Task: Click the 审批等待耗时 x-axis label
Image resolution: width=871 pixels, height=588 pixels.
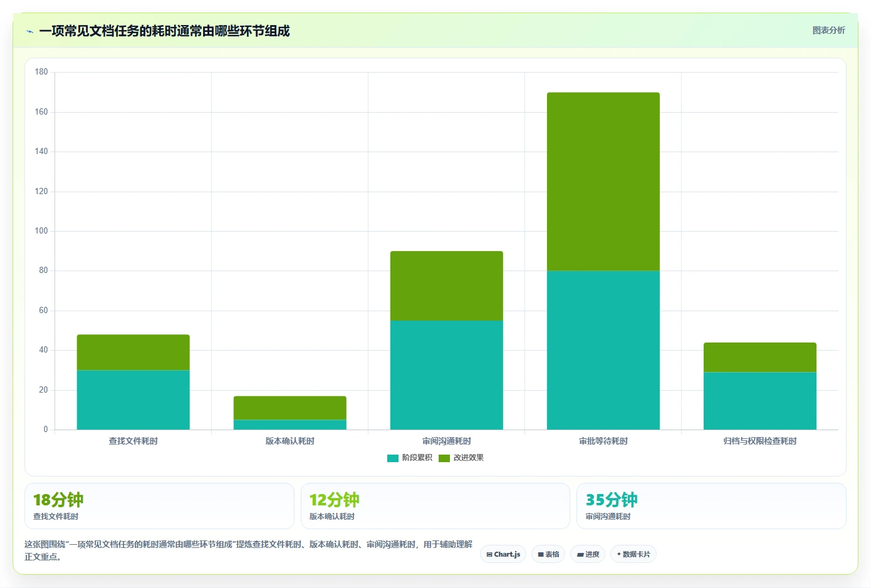Action: pyautogui.click(x=603, y=441)
